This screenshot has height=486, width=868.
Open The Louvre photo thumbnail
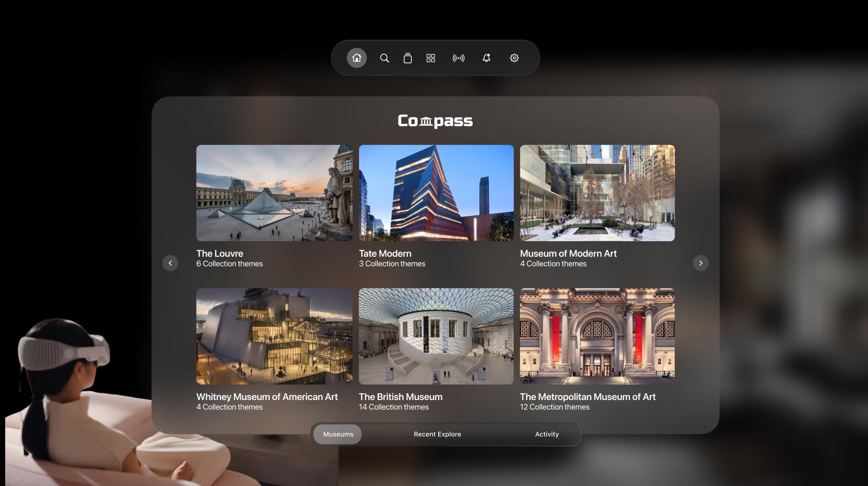pos(274,193)
